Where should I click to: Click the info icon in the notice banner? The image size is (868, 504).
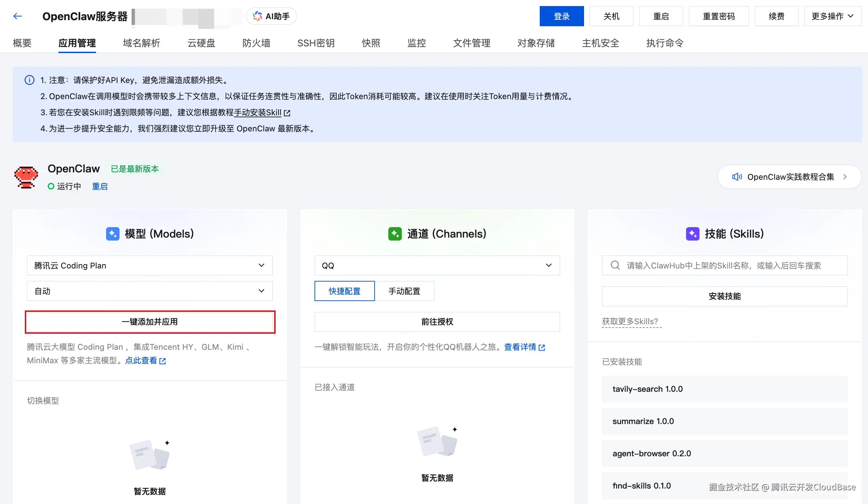click(29, 80)
